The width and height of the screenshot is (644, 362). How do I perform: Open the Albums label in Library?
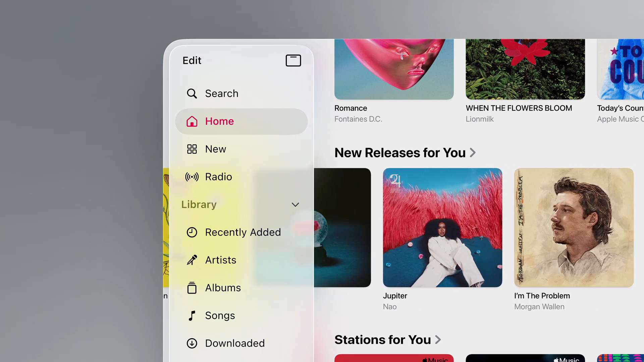pyautogui.click(x=223, y=288)
